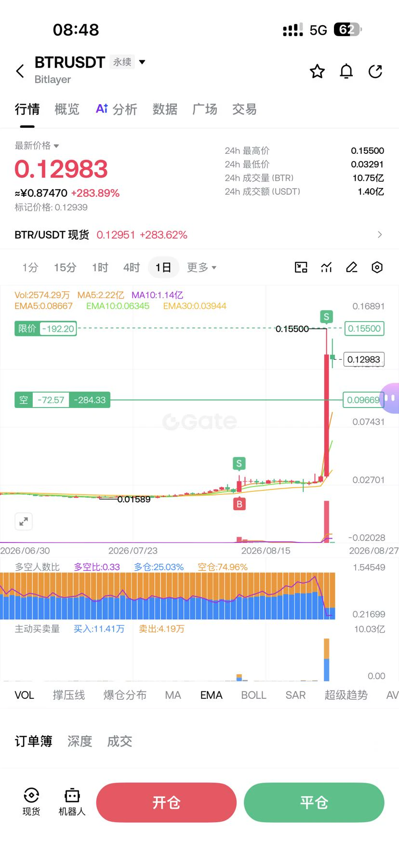
Task: Switch to the 数据 tab
Action: coord(165,109)
